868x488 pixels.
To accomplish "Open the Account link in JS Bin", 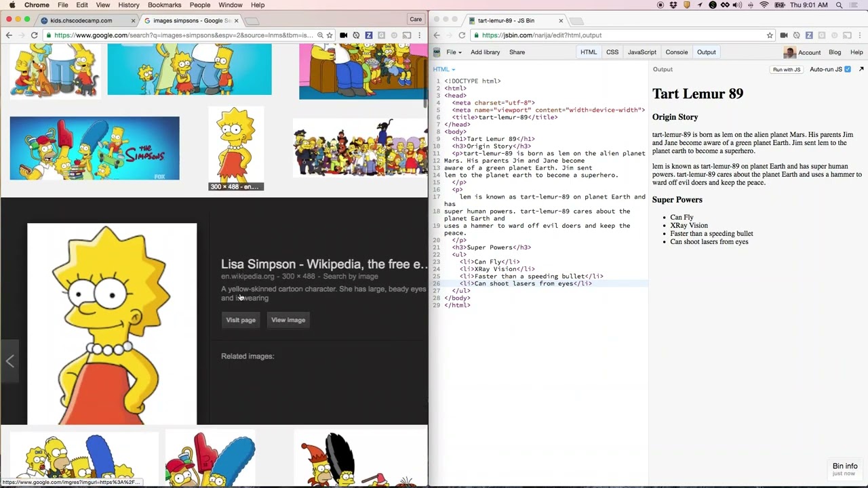I will pos(810,52).
